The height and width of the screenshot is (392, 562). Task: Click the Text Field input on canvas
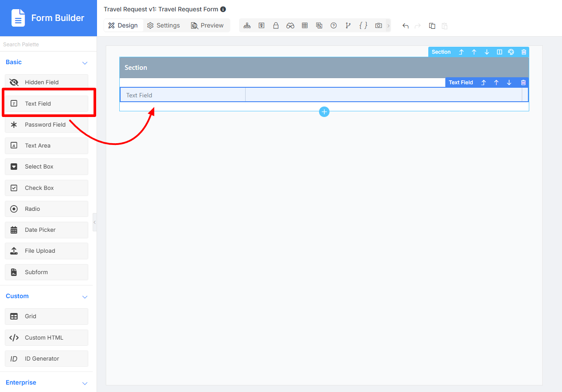coord(383,95)
